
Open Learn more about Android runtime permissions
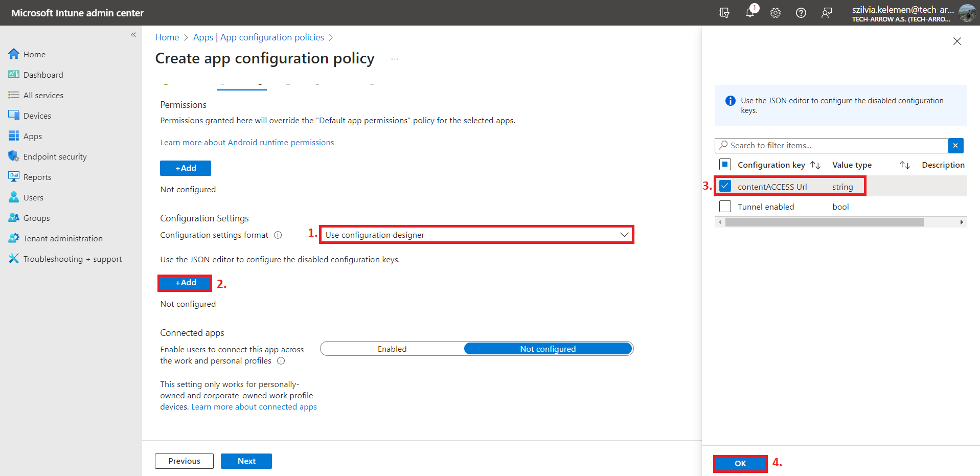247,142
